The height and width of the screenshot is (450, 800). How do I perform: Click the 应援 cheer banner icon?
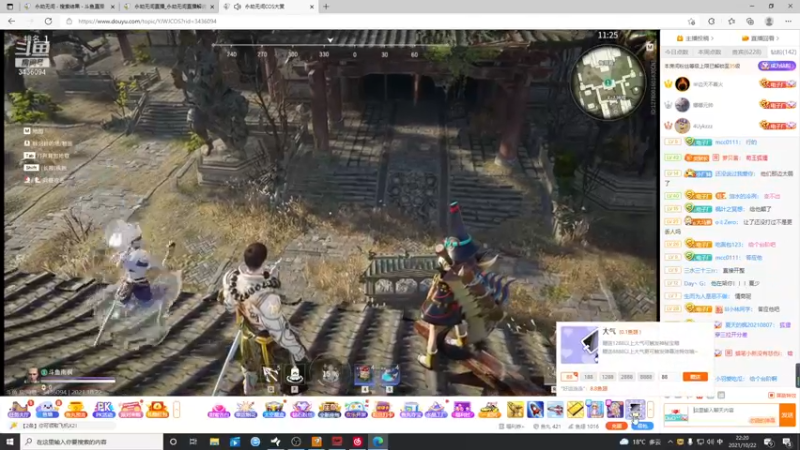[x=329, y=409]
